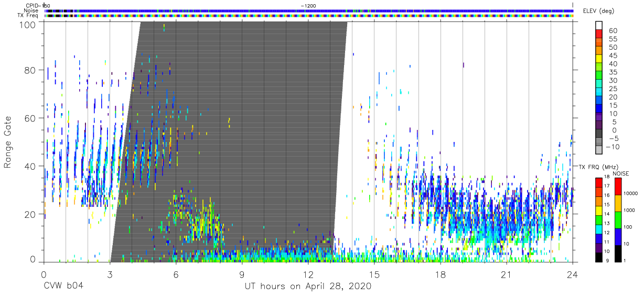
Task: Pick the yellow TX FRQ swatch between 14 and 15
Action: point(599,210)
